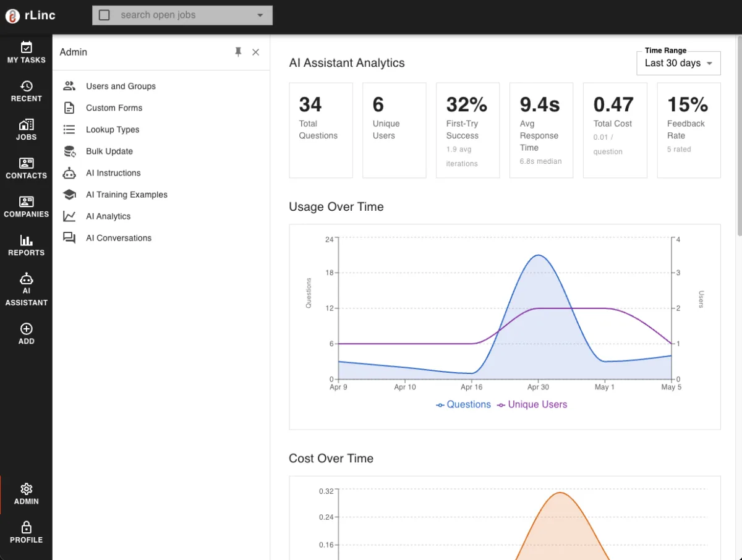The width and height of the screenshot is (742, 560).
Task: Toggle the checkbox in the job search bar
Action: [104, 15]
